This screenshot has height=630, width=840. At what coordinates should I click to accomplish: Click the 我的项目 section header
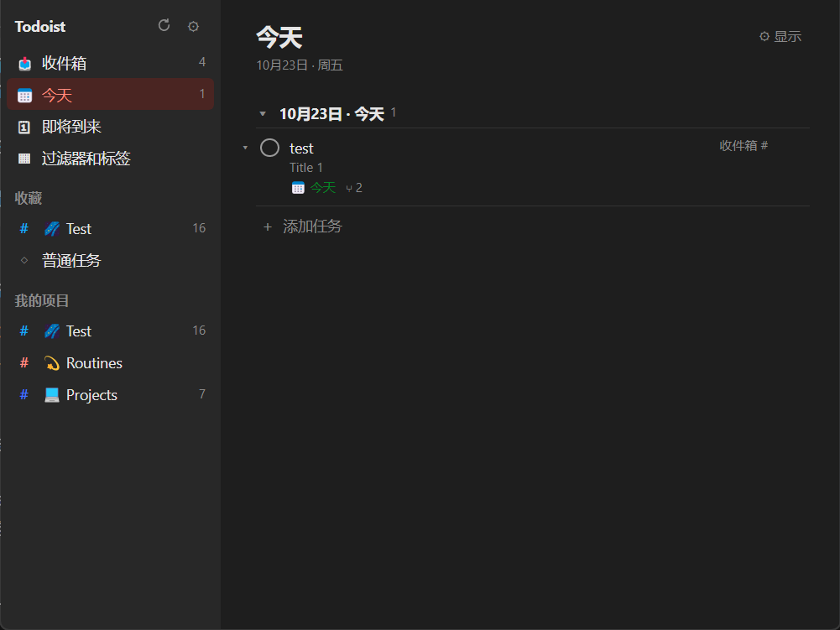tap(42, 300)
